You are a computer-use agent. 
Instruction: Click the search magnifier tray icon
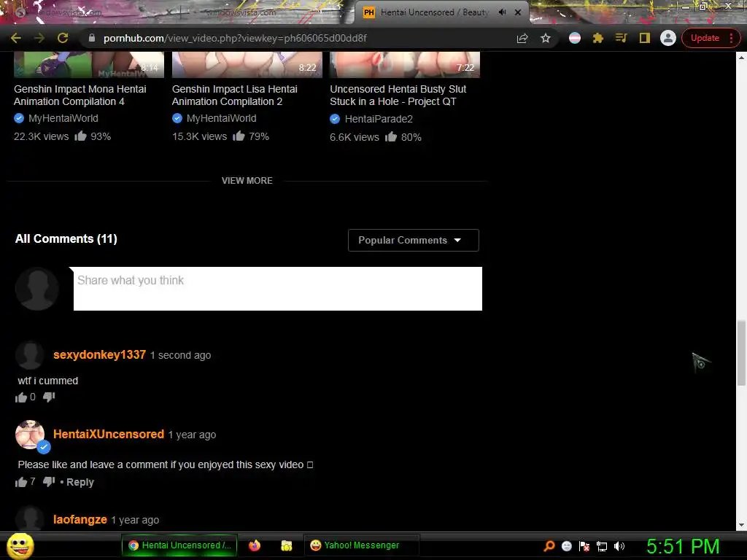[549, 546]
